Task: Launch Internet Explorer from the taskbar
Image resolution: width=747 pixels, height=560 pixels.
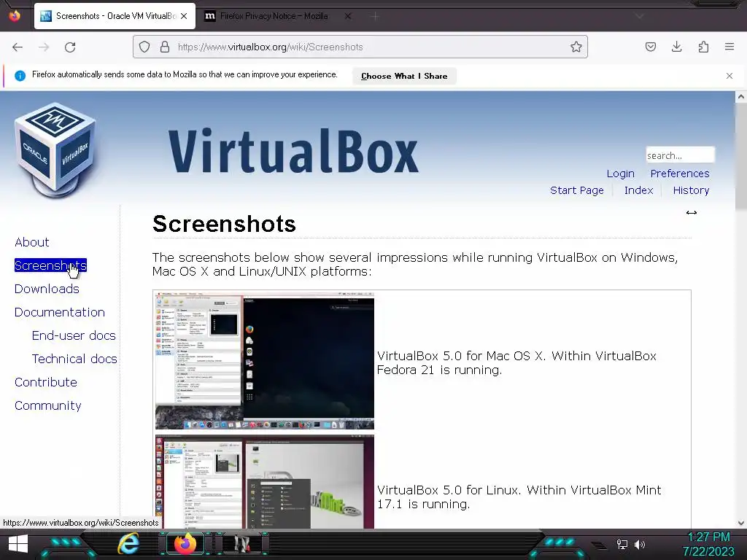Action: tap(128, 544)
